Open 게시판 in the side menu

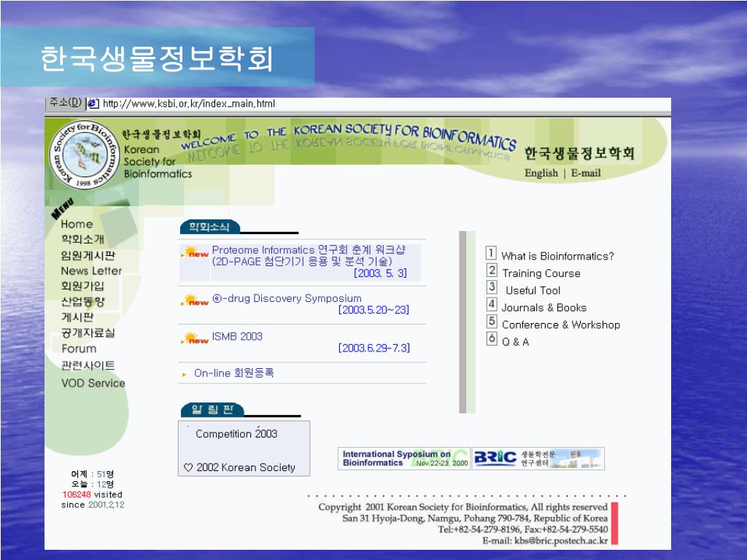pos(77,318)
